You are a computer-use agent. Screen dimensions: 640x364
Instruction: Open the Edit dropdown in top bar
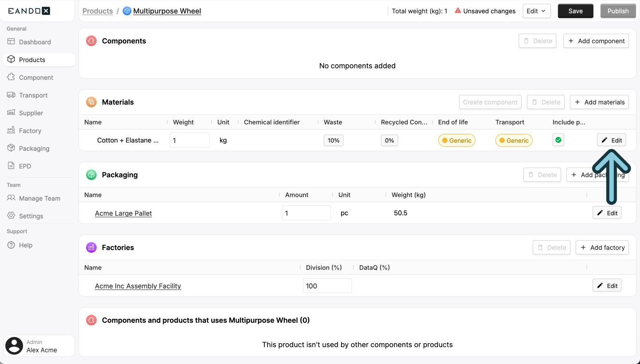tap(536, 11)
